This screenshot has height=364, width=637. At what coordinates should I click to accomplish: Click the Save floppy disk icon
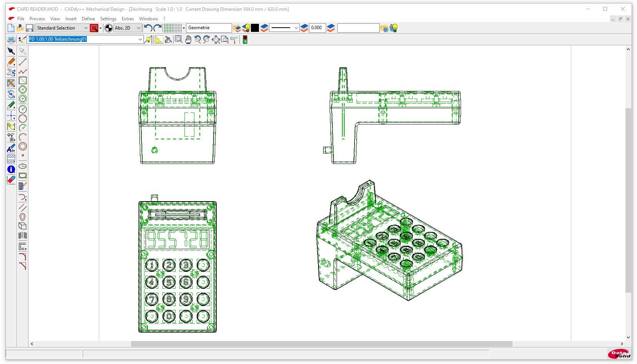pyautogui.click(x=29, y=28)
